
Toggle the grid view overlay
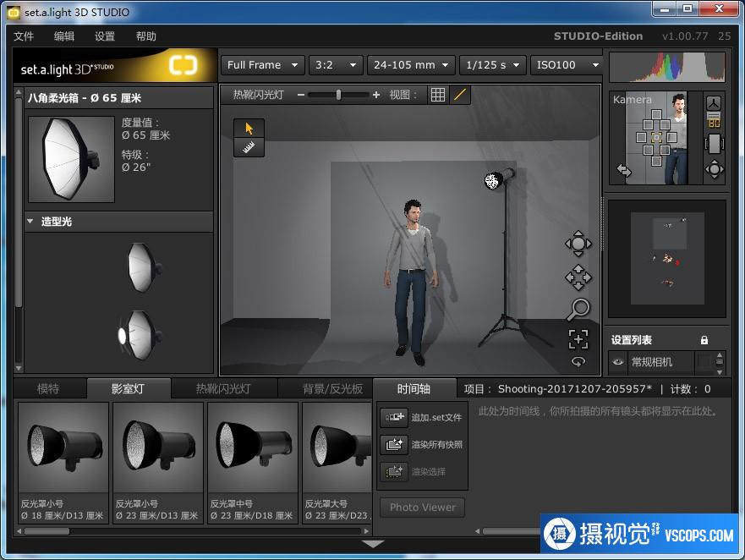click(x=438, y=95)
